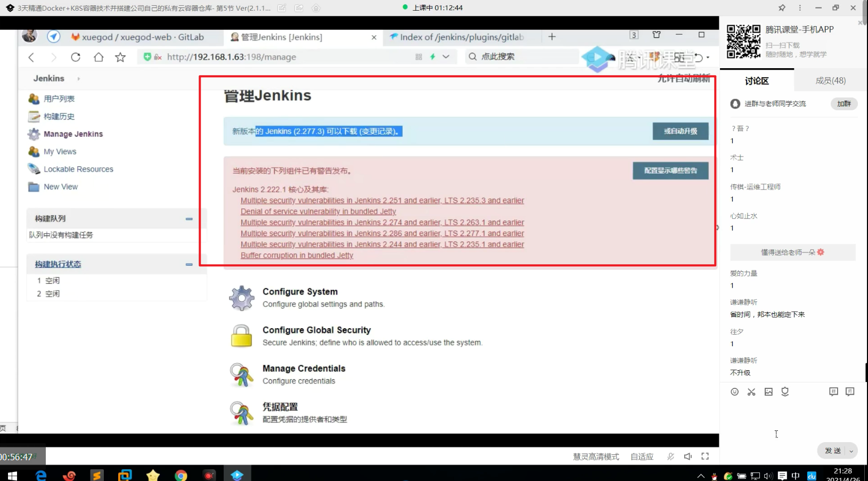Open the 变更记录 changelog link
Screen dimensions: 868x481
(x=376, y=131)
